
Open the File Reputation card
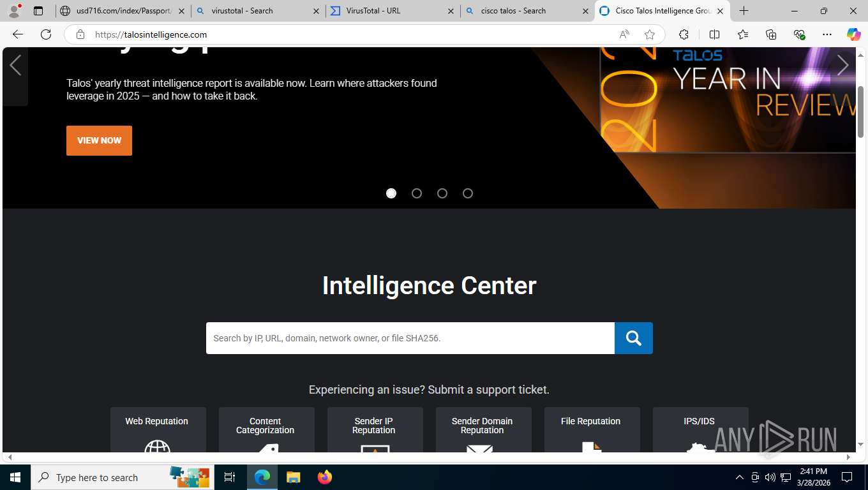click(x=592, y=430)
